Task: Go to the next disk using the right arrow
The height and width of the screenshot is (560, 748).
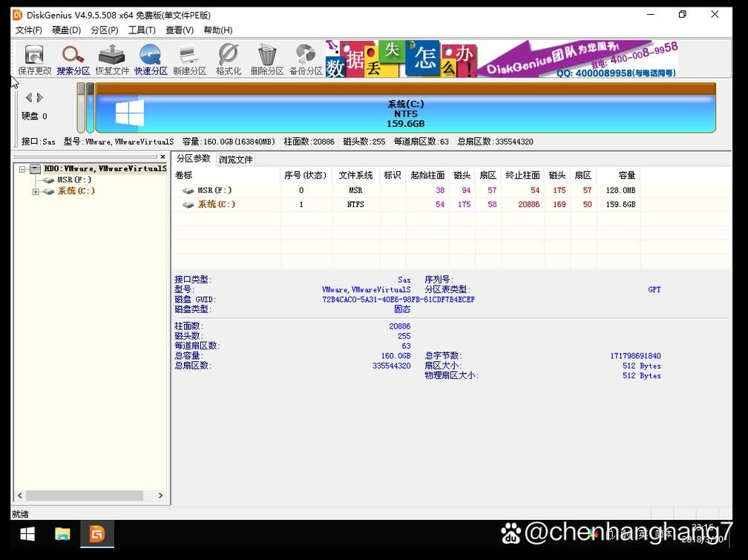Action: (40, 98)
